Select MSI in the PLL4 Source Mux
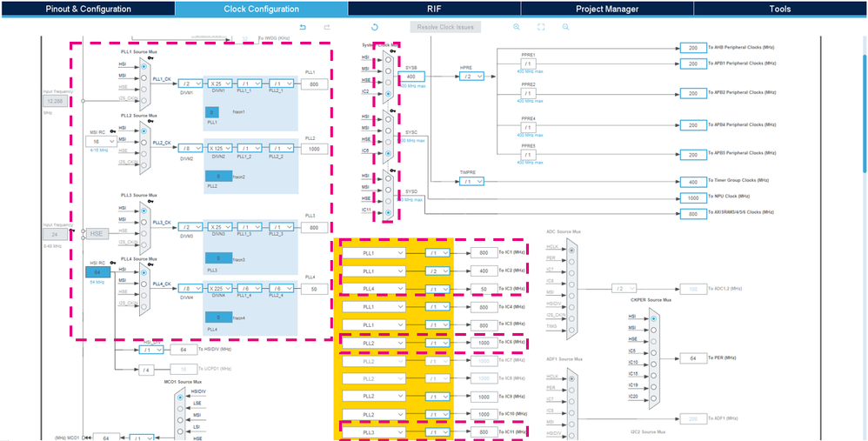 [x=144, y=284]
